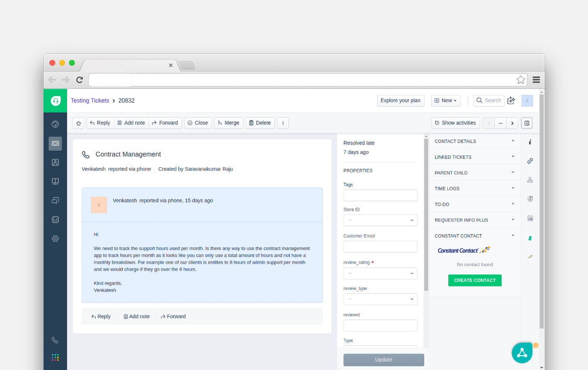Screen dimensions: 588x370
Task: Open the New dropdown button
Action: point(446,101)
